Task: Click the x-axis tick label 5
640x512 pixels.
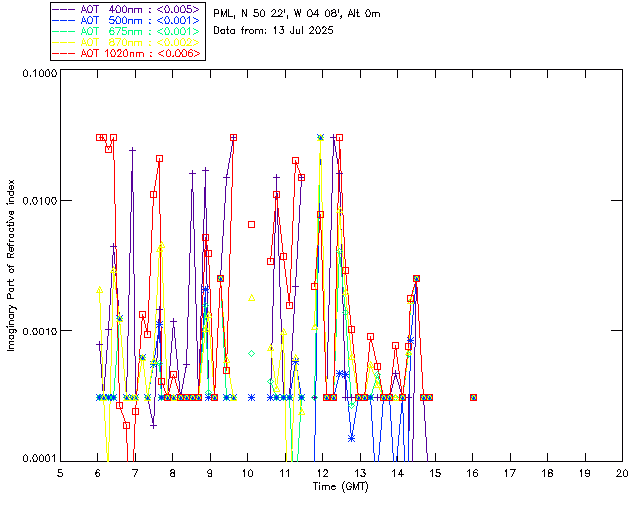Action: point(60,473)
